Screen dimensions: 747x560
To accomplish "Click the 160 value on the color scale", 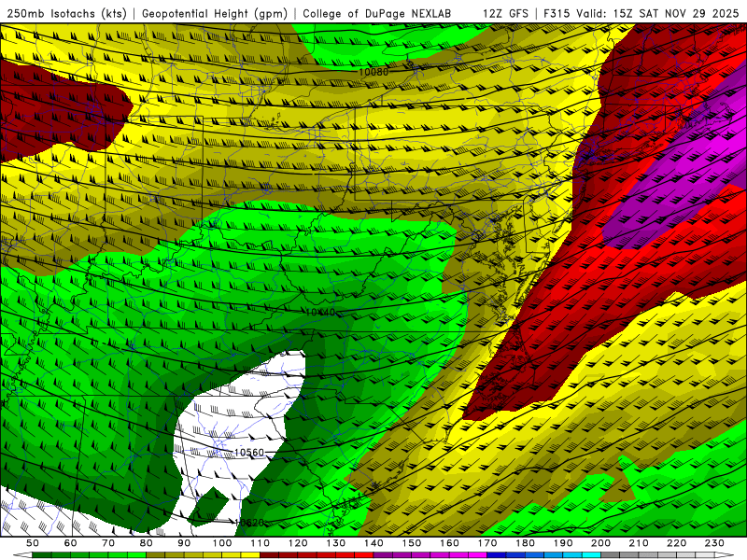I will [449, 543].
